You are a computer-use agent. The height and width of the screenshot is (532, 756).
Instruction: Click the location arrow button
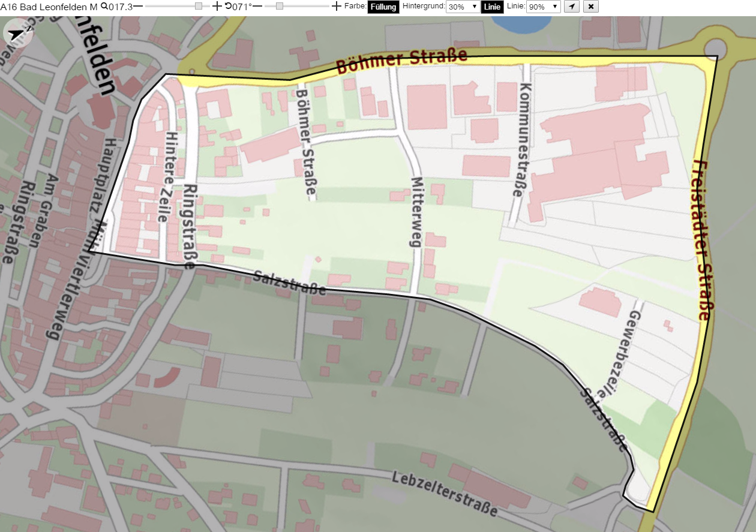click(572, 7)
